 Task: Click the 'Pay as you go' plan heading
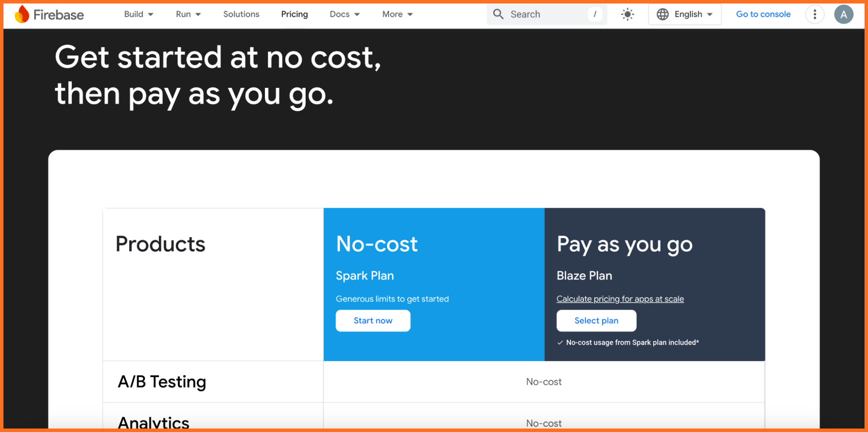tap(624, 245)
